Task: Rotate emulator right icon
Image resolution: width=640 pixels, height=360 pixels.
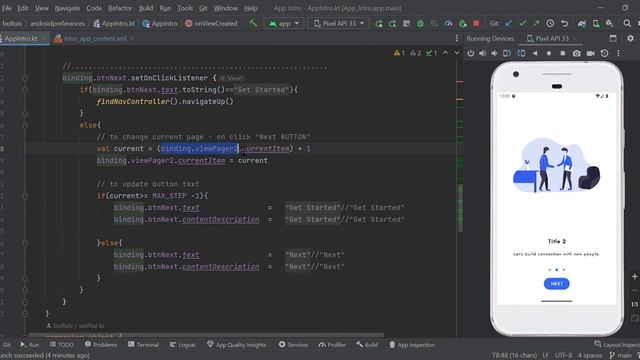Action: (521, 53)
